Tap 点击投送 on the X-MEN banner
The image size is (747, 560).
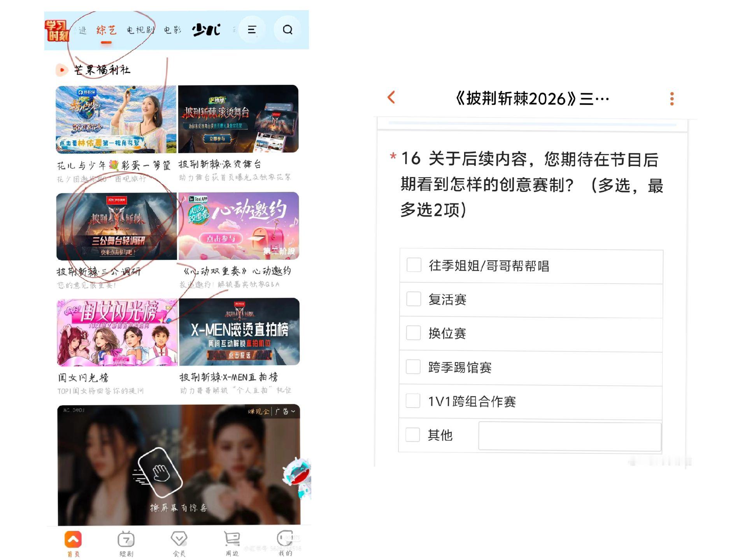click(239, 355)
